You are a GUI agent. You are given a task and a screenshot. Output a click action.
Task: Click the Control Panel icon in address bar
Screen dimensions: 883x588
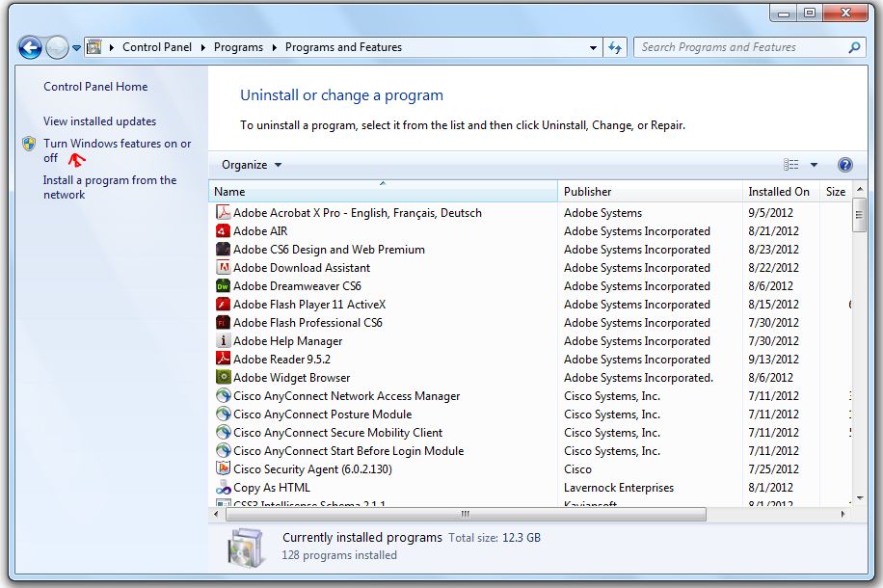click(x=94, y=46)
